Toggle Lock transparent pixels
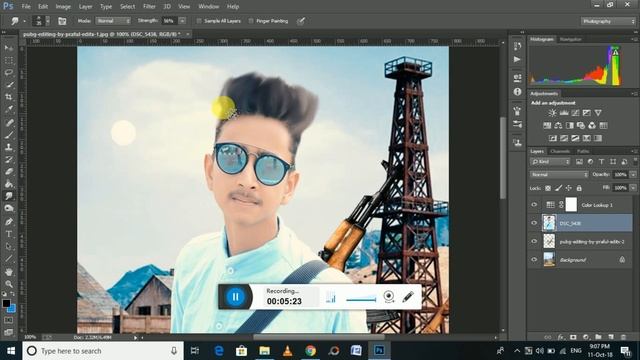640x360 pixels. point(548,188)
